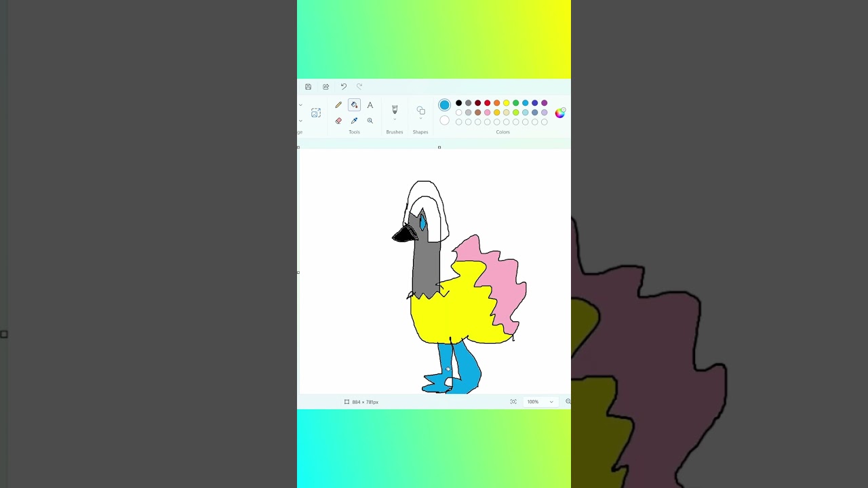This screenshot has height=488, width=868.
Task: Expand the Selection tools chevron on the left
Action: 300,105
